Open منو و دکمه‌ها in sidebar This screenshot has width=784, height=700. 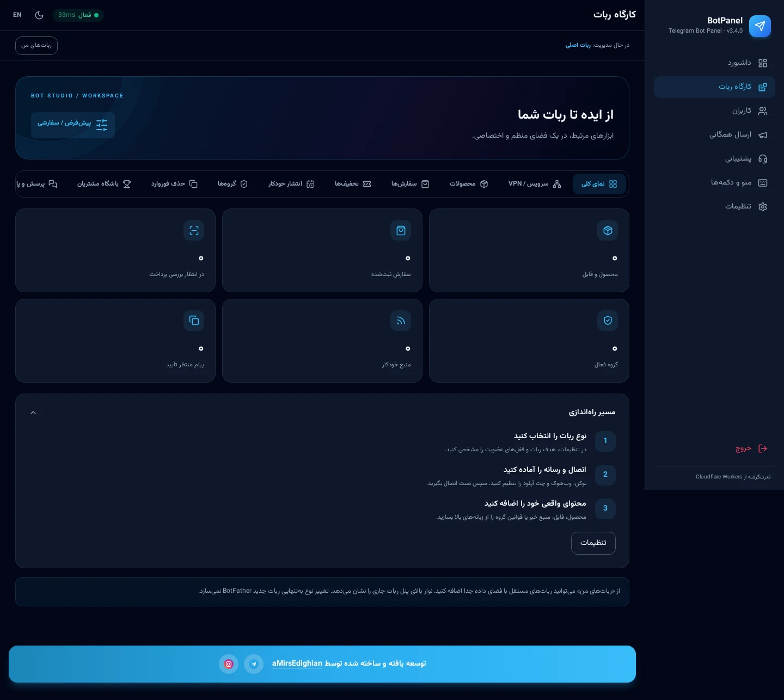click(714, 182)
